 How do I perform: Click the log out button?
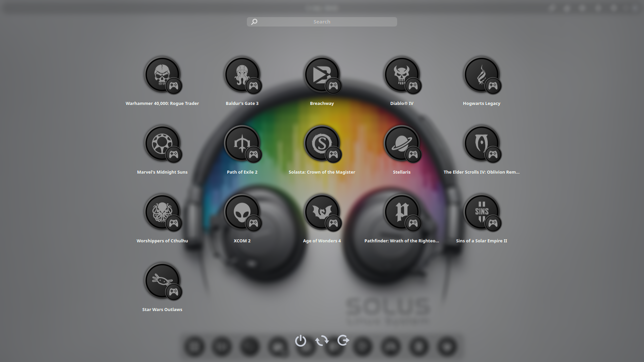point(343,341)
